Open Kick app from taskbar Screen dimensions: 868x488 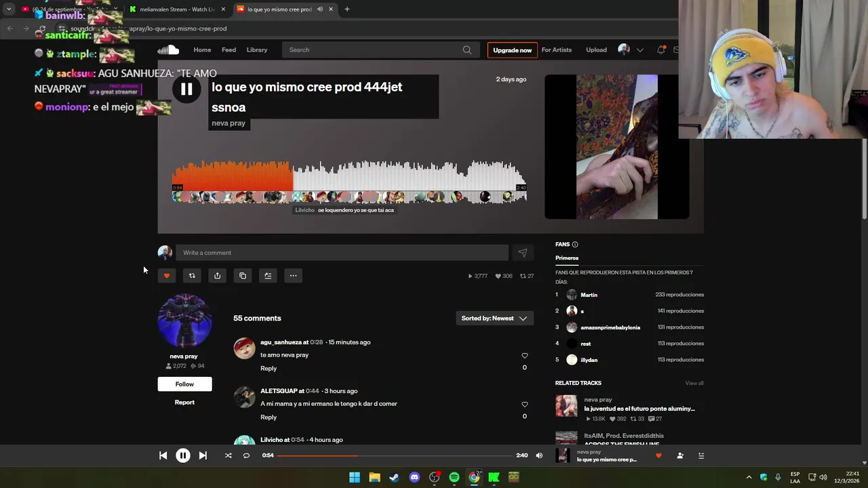click(494, 478)
